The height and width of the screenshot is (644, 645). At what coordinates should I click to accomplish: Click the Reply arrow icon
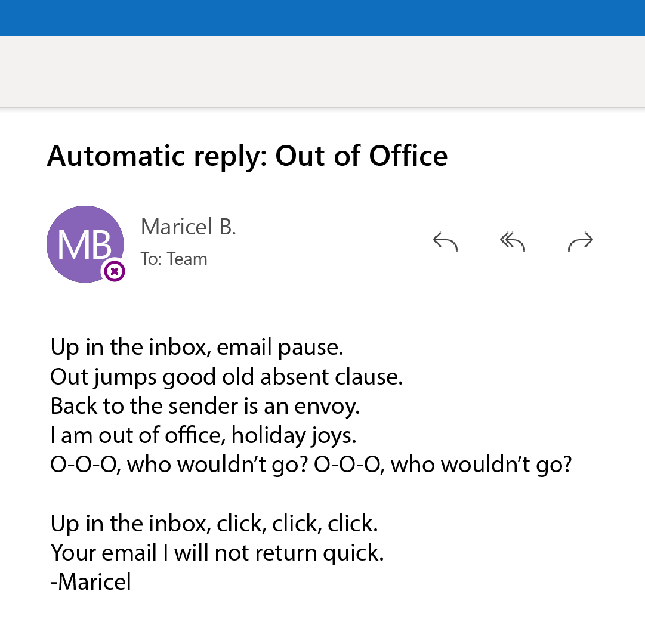click(x=445, y=241)
